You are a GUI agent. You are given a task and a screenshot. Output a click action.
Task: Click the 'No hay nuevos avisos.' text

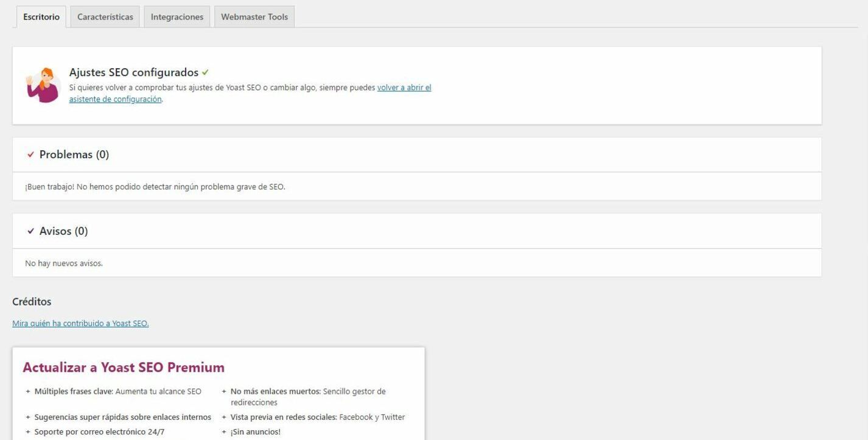coord(64,264)
